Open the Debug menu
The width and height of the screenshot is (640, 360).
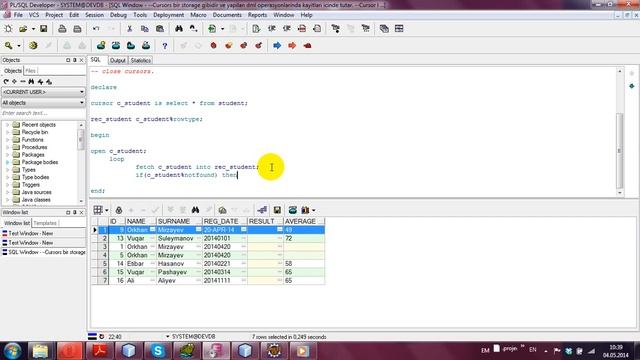click(118, 15)
